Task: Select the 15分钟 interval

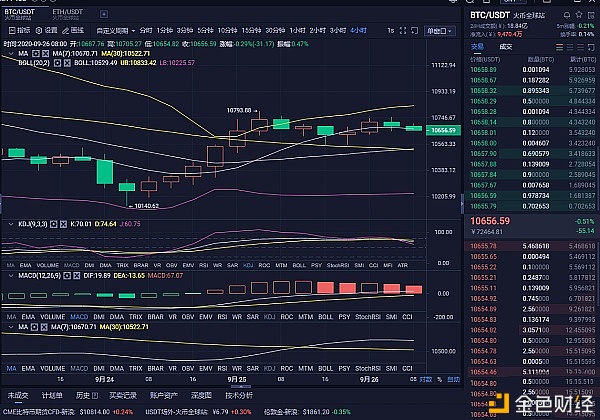Action: [x=251, y=30]
